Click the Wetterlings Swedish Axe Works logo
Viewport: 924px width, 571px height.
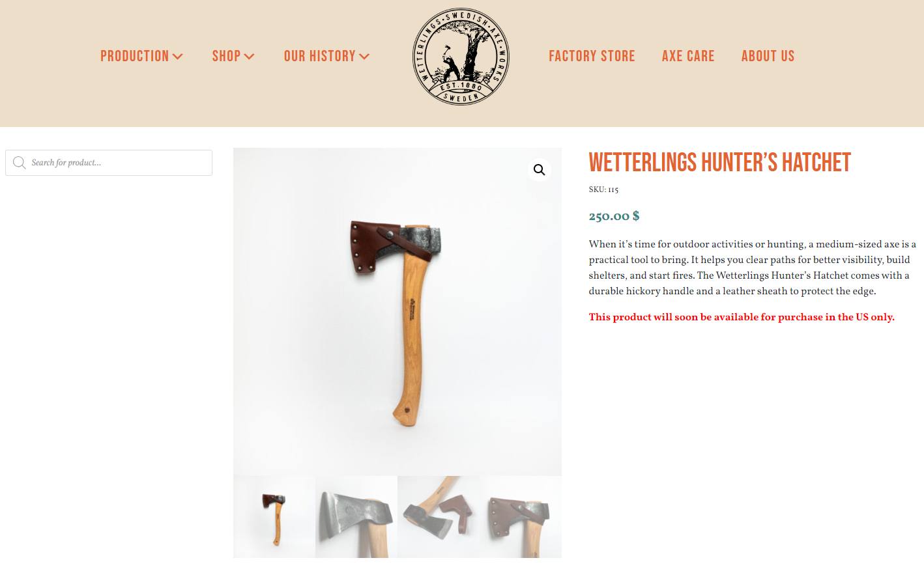click(461, 57)
